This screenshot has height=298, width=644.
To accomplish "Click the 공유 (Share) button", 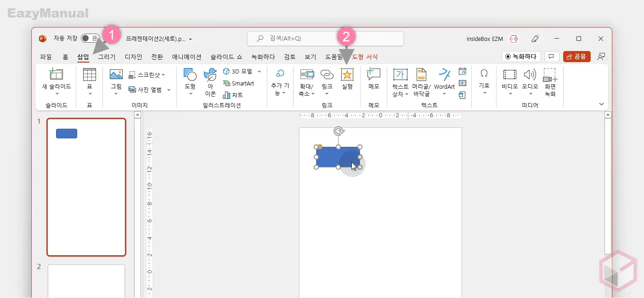I will pos(576,57).
